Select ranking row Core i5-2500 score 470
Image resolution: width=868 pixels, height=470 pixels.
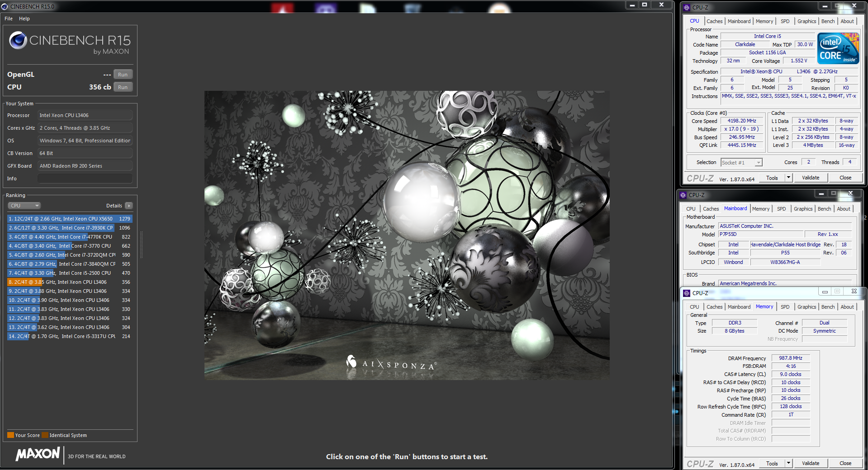click(x=70, y=273)
